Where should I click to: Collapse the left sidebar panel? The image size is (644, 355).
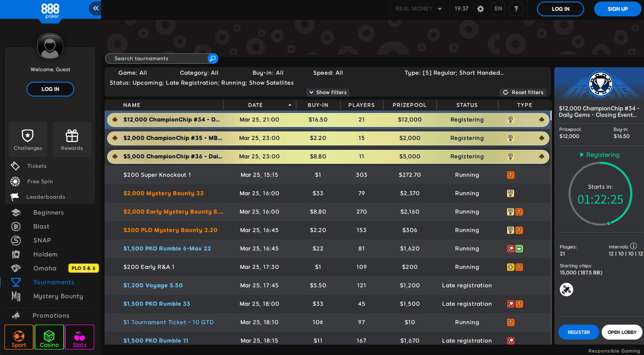coord(95,8)
